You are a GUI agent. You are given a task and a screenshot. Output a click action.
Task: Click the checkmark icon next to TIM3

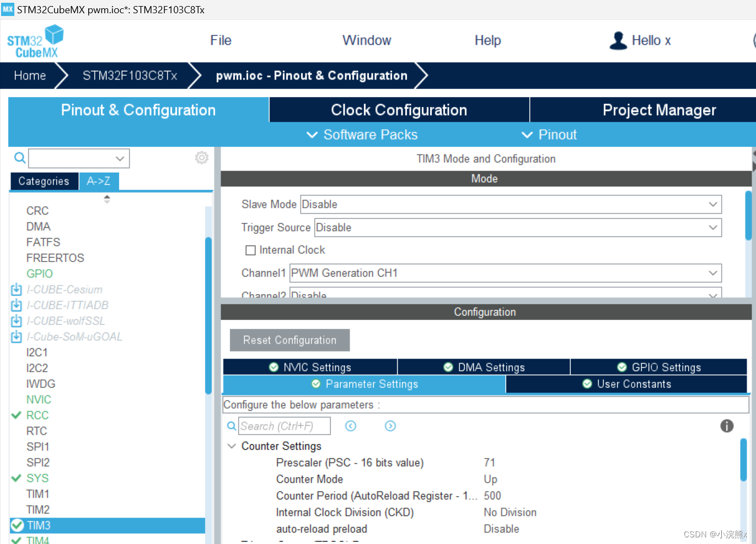[x=18, y=525]
